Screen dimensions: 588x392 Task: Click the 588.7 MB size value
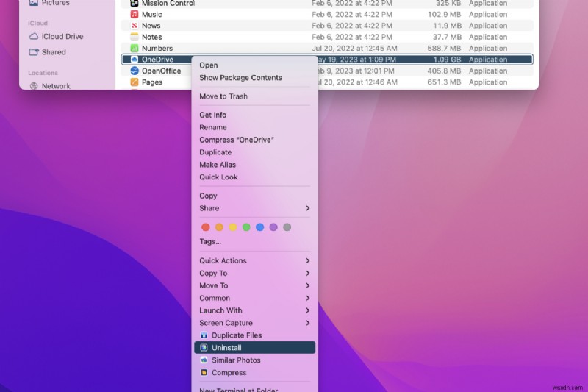(445, 48)
